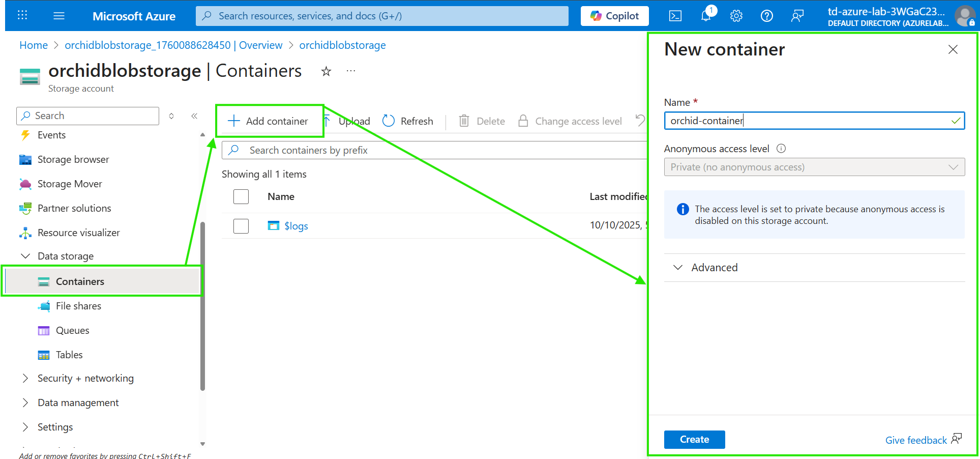980x459 pixels.
Task: Click the info icon beside Anonymous access level
Action: click(781, 149)
